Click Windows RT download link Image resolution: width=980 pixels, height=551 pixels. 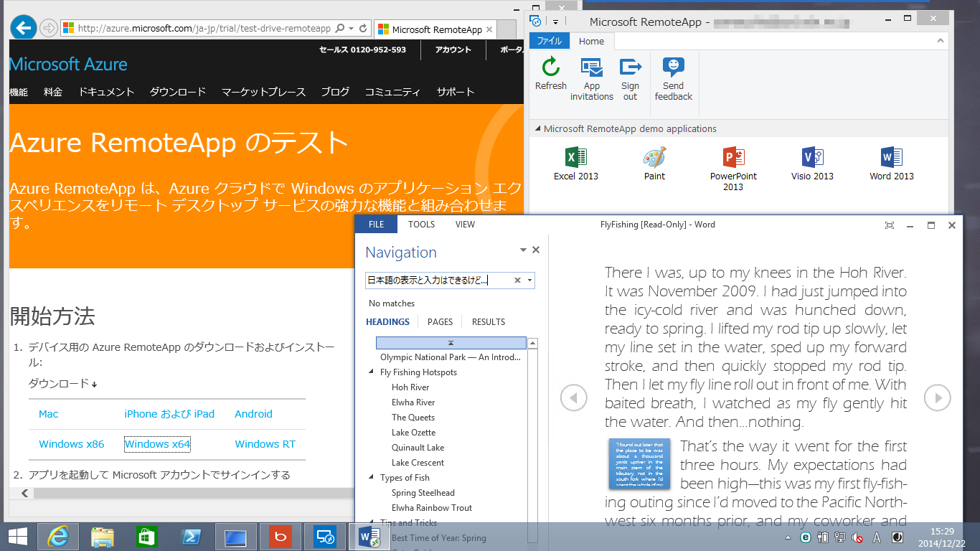[265, 444]
